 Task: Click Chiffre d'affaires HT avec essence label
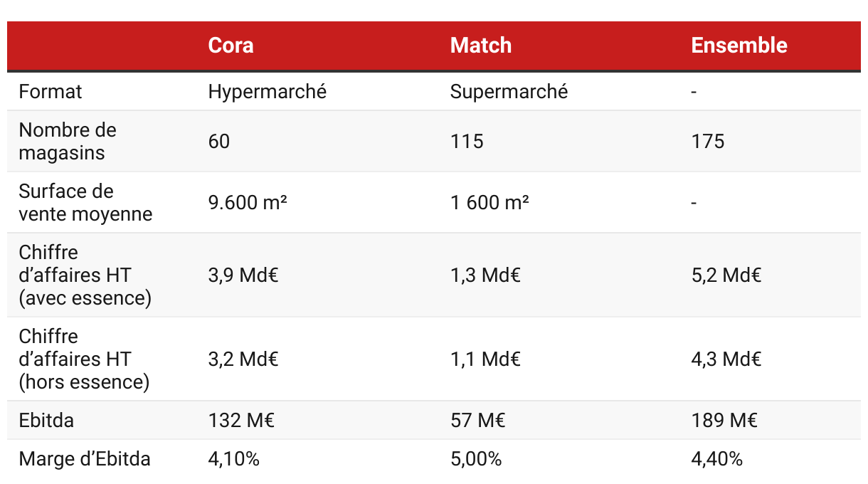pyautogui.click(x=85, y=275)
